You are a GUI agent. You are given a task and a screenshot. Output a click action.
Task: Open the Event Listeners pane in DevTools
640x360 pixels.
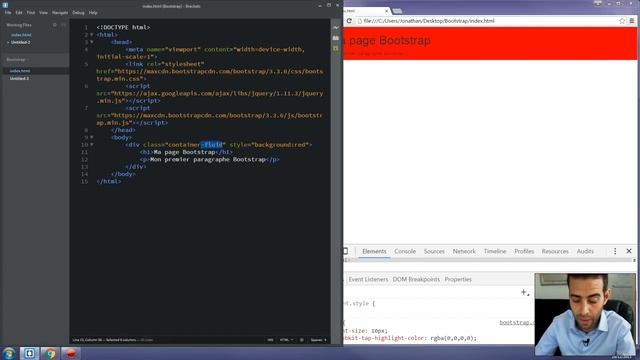point(368,280)
